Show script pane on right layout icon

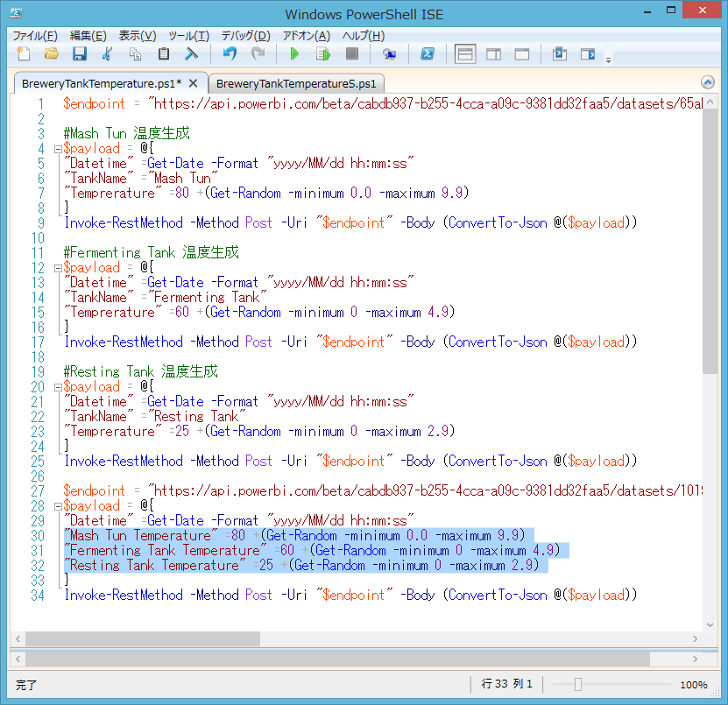[x=493, y=53]
